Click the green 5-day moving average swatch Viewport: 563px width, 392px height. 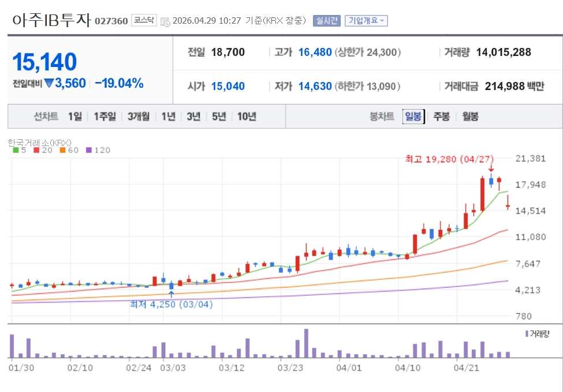[x=16, y=150]
